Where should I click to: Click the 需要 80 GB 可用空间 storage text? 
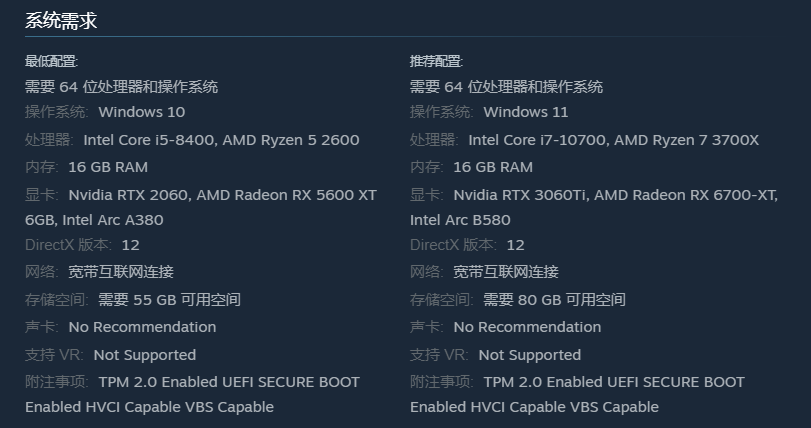click(554, 300)
